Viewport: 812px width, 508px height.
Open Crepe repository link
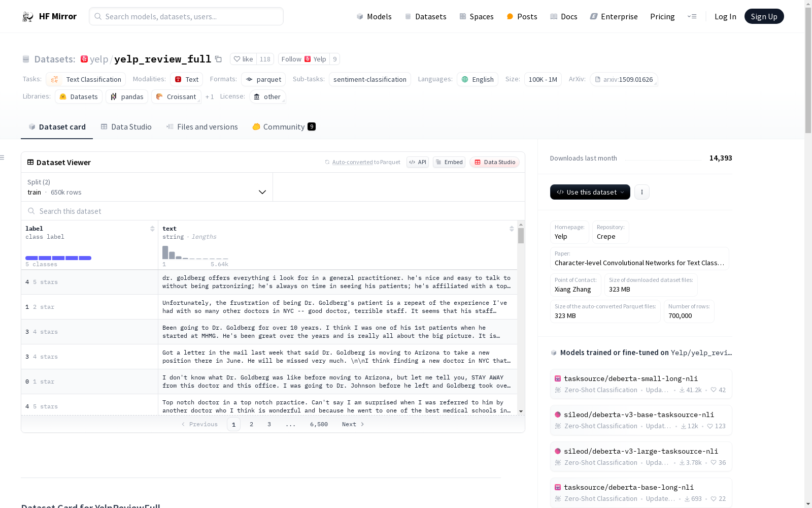pos(606,236)
